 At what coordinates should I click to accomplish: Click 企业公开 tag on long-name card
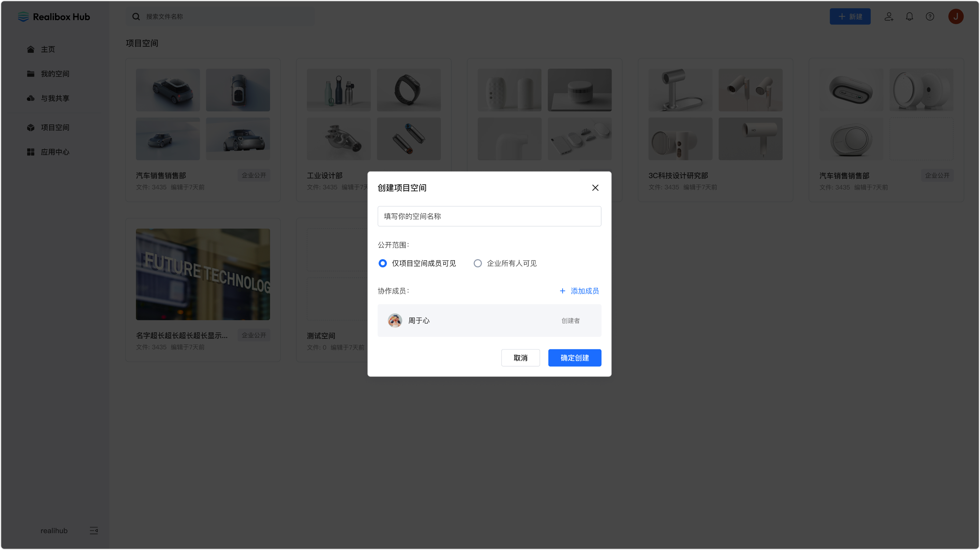coord(254,335)
